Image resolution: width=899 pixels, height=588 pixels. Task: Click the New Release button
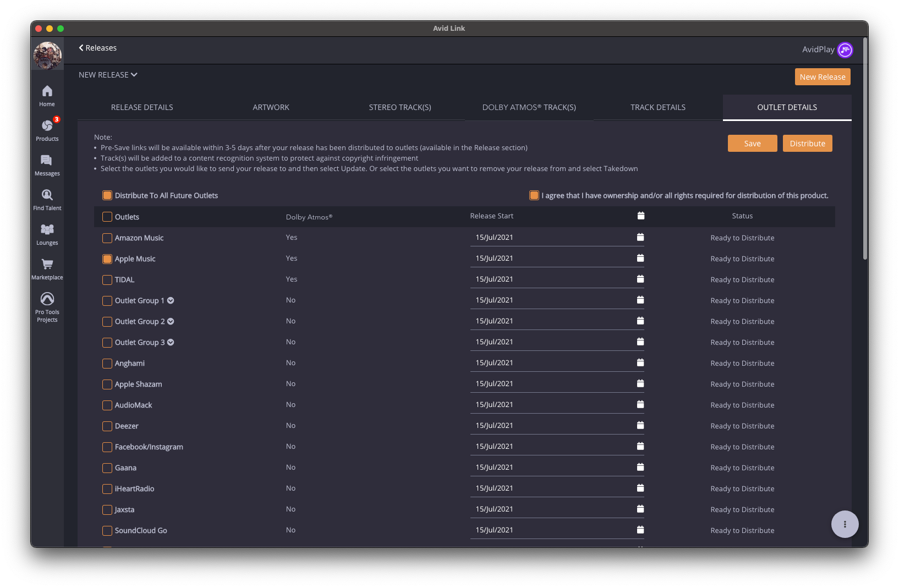click(x=823, y=77)
